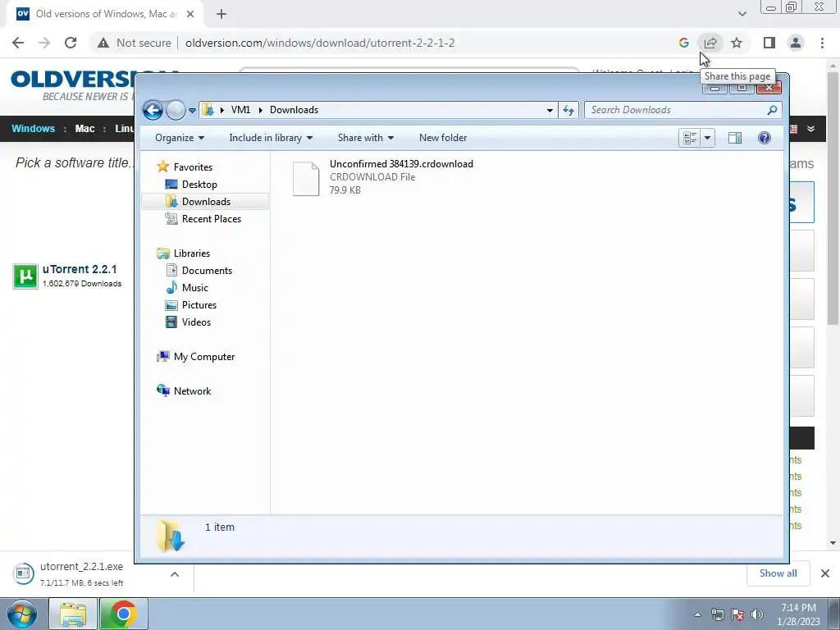The width and height of the screenshot is (840, 630).
Task: Click Explorer back navigation button
Action: [x=153, y=111]
